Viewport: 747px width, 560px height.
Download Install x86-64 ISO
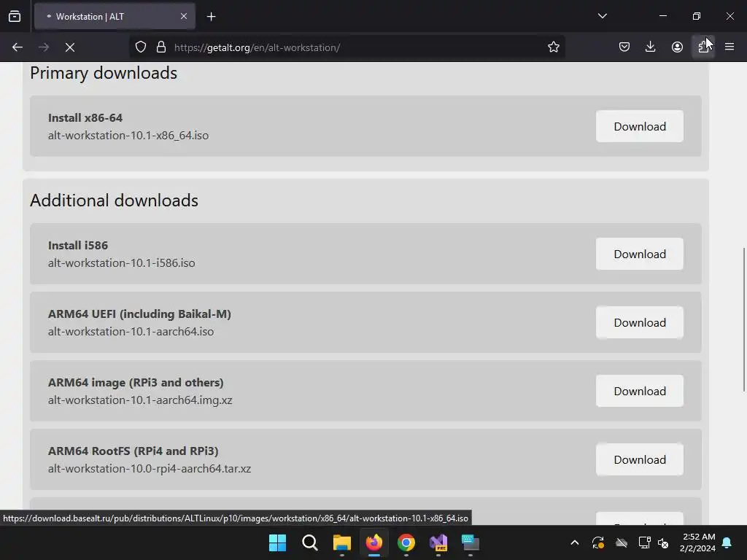click(x=639, y=126)
